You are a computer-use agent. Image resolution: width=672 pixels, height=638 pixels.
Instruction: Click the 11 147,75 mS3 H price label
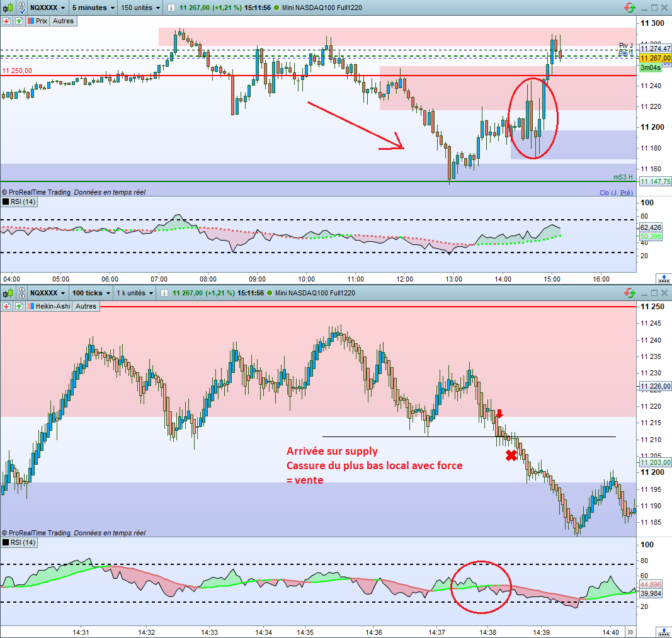655,181
